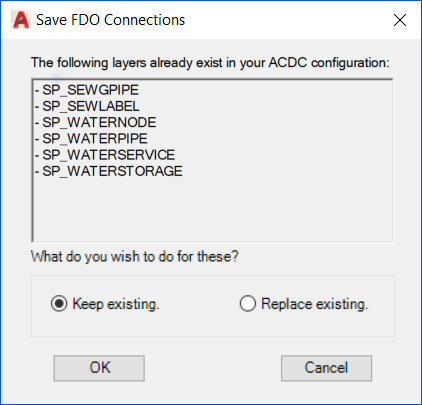
Task: Confirm with the OK button
Action: coord(99,368)
